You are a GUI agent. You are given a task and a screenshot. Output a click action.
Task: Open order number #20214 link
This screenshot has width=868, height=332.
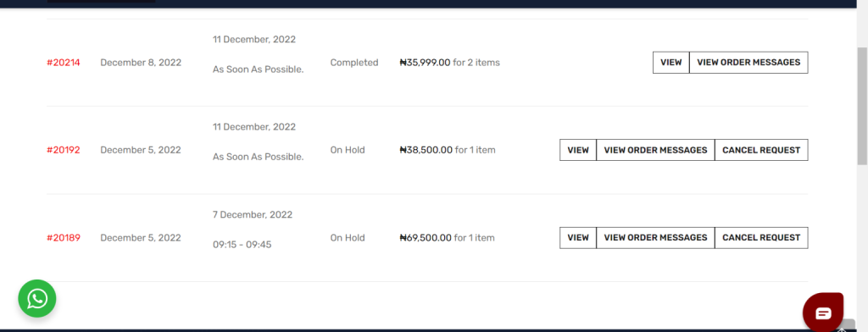(x=63, y=63)
